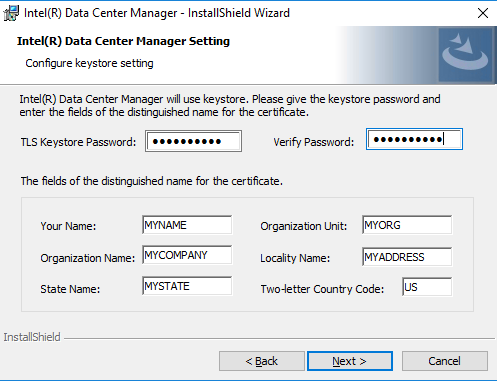Click the Two-letter Country Code field
Viewport: 497px width, 381px height.
(x=427, y=287)
